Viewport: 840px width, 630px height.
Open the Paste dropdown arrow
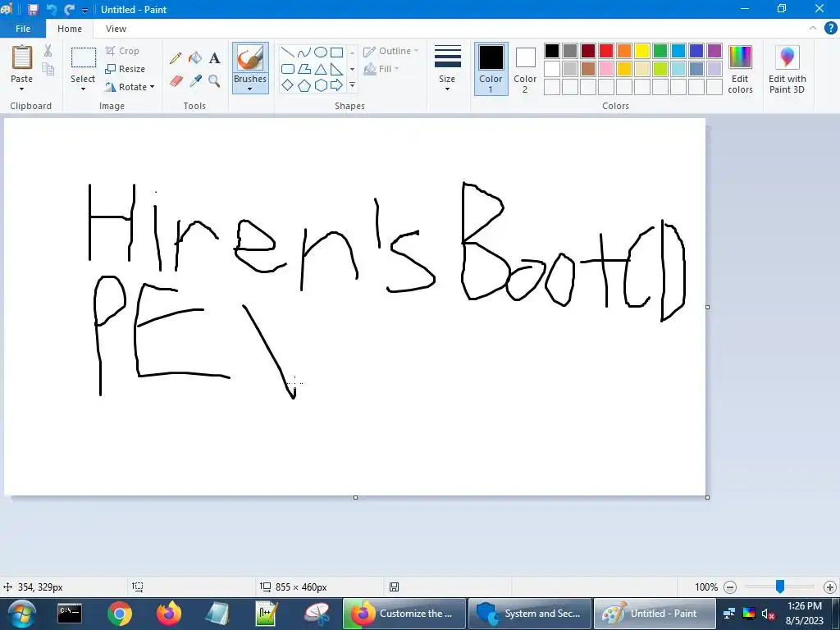pos(22,89)
